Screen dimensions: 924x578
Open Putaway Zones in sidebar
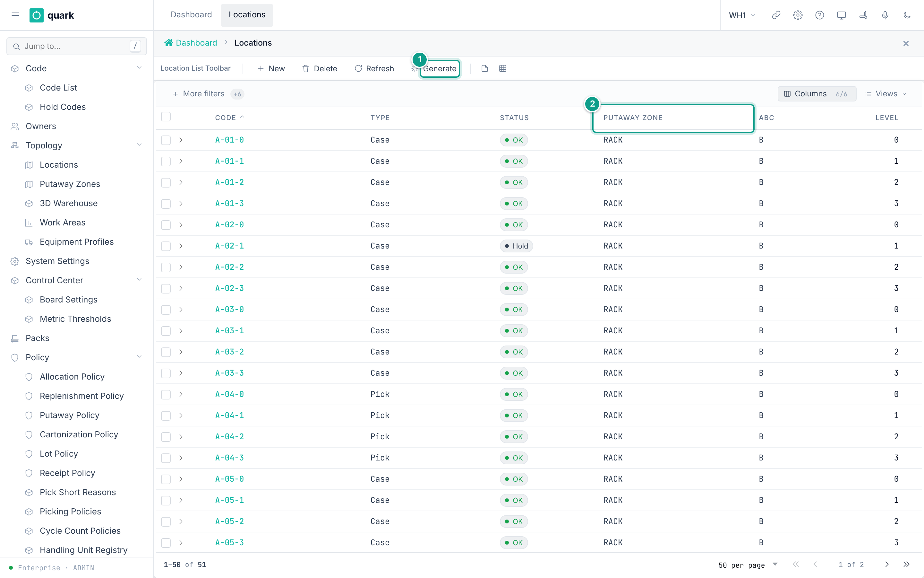[x=70, y=184]
